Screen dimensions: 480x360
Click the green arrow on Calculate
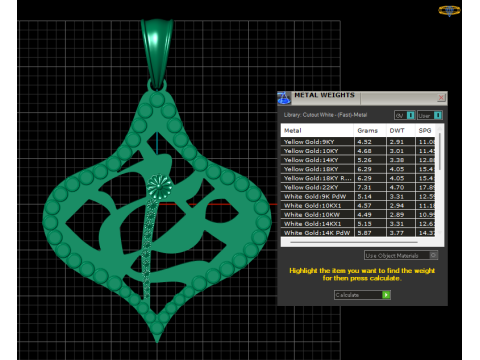[x=386, y=295]
